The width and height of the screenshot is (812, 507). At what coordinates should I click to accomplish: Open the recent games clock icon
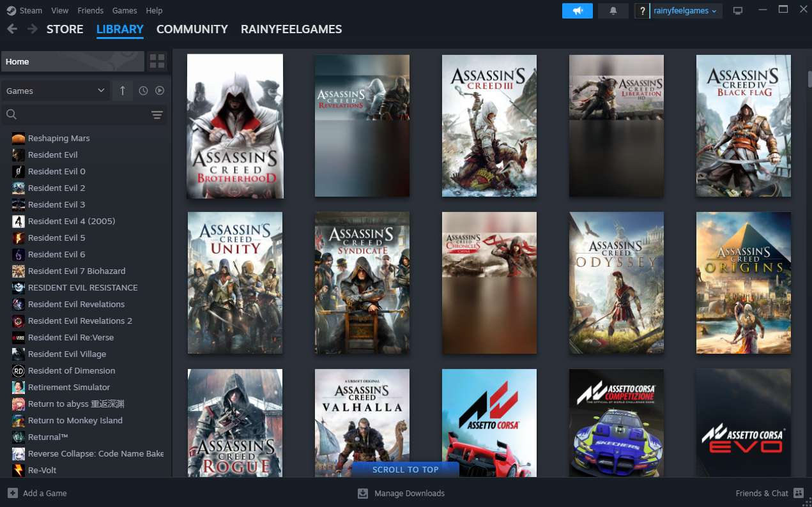pos(143,90)
